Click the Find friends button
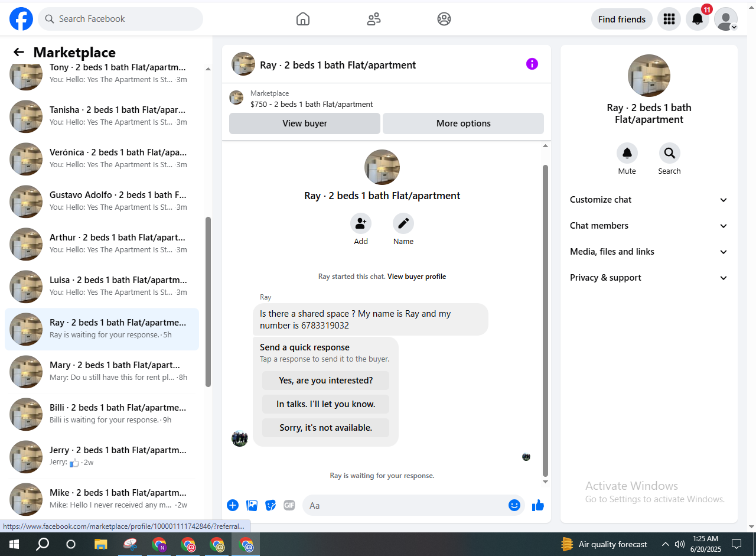Screen dimensions: 756x556 [622, 19]
